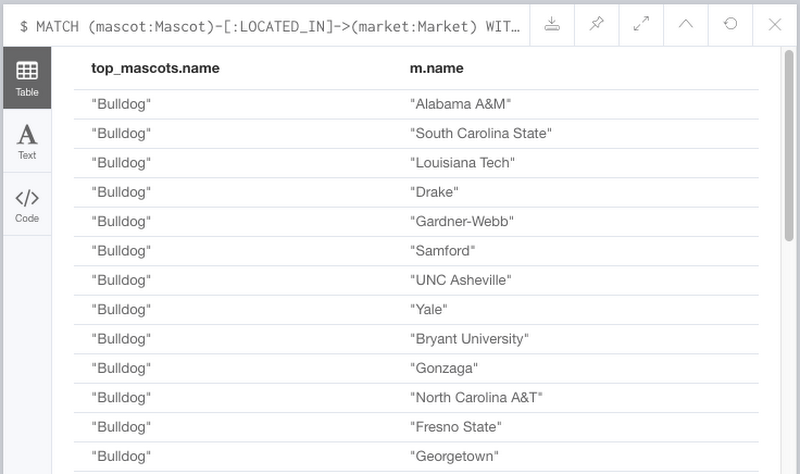Expand frame to fullscreen
800x474 pixels.
click(x=641, y=24)
